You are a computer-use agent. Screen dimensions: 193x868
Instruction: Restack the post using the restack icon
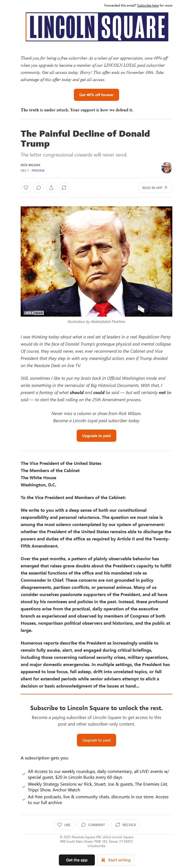[64, 188]
